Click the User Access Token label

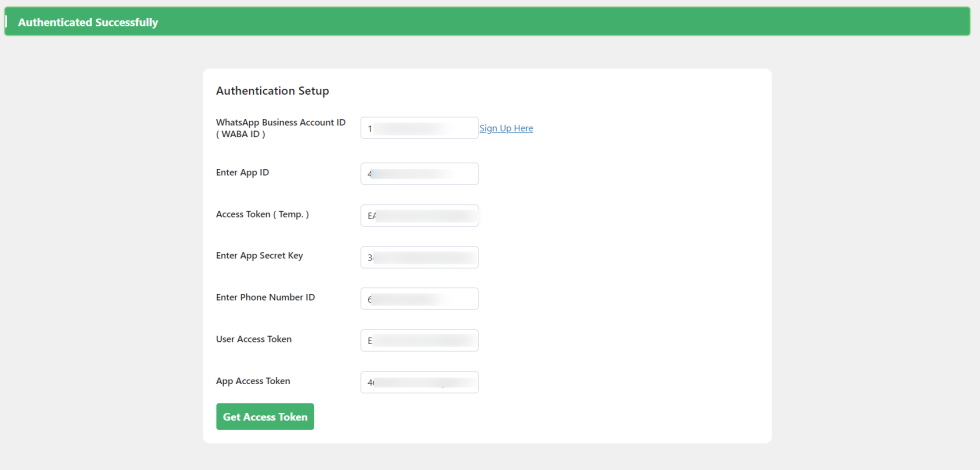point(254,339)
